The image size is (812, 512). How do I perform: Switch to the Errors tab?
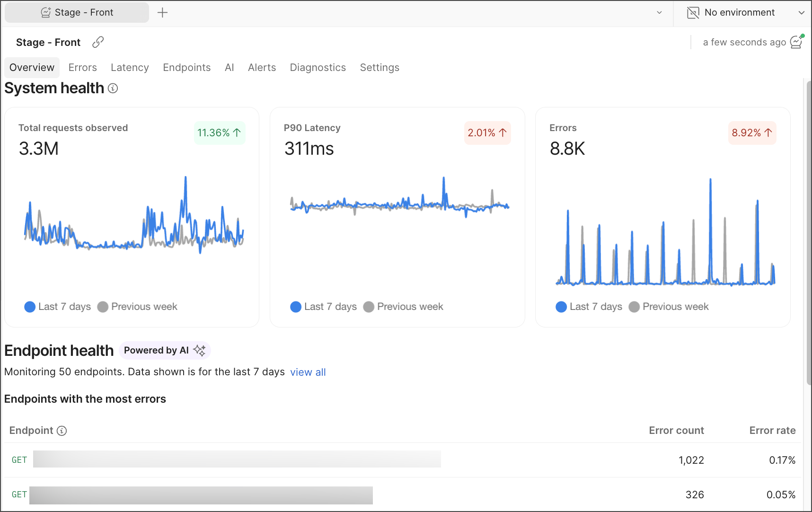point(82,68)
